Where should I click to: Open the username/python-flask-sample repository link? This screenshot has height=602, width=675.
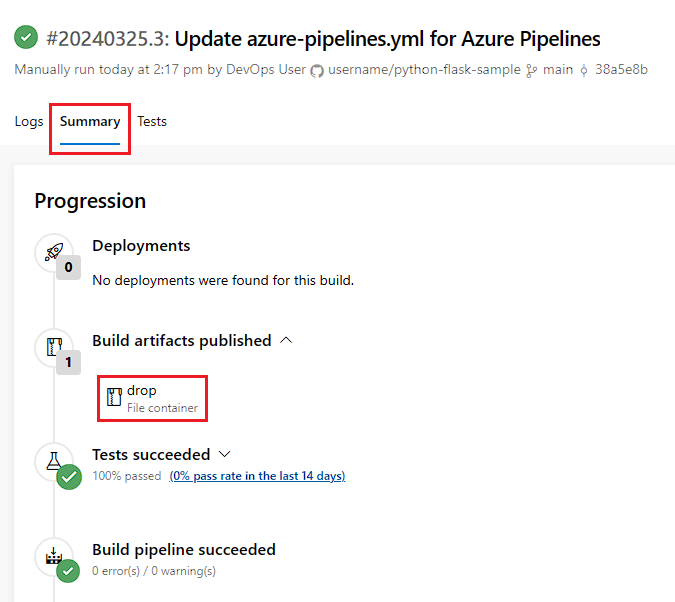click(x=425, y=70)
